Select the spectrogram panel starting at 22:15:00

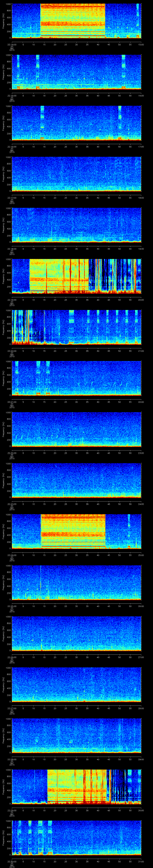(x=77, y=72)
